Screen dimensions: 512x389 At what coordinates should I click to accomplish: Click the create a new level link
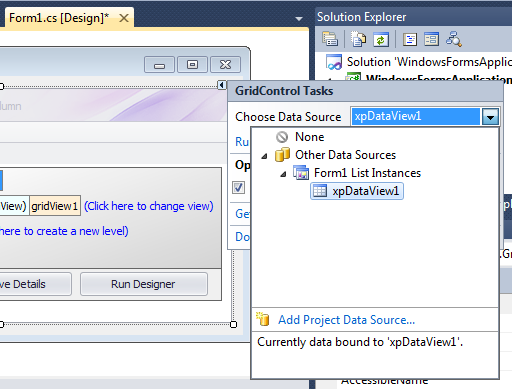coord(64,231)
